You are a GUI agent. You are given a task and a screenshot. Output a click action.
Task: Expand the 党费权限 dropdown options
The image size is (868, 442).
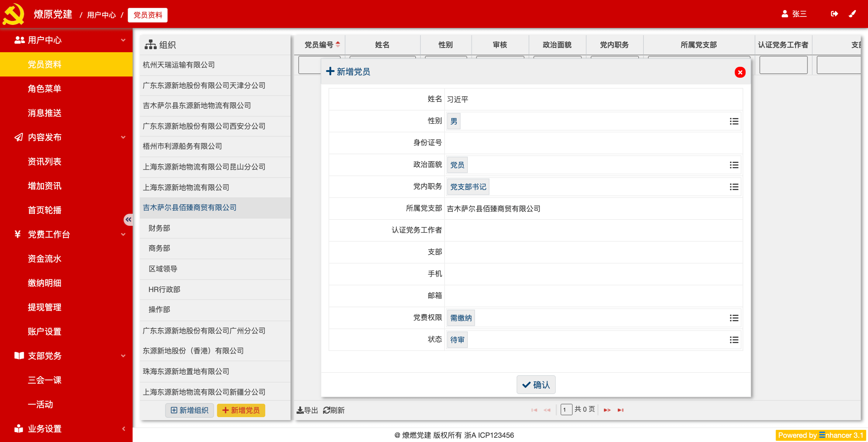[734, 318]
